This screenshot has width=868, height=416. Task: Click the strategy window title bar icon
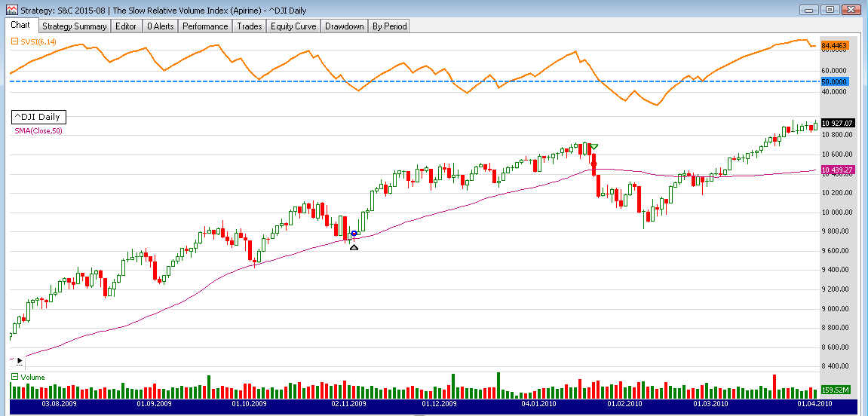click(x=8, y=9)
